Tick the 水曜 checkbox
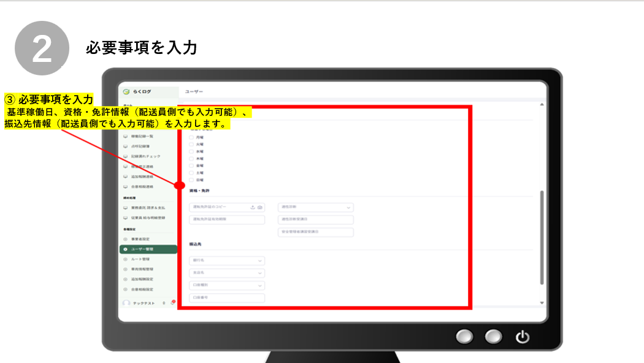 click(x=191, y=151)
